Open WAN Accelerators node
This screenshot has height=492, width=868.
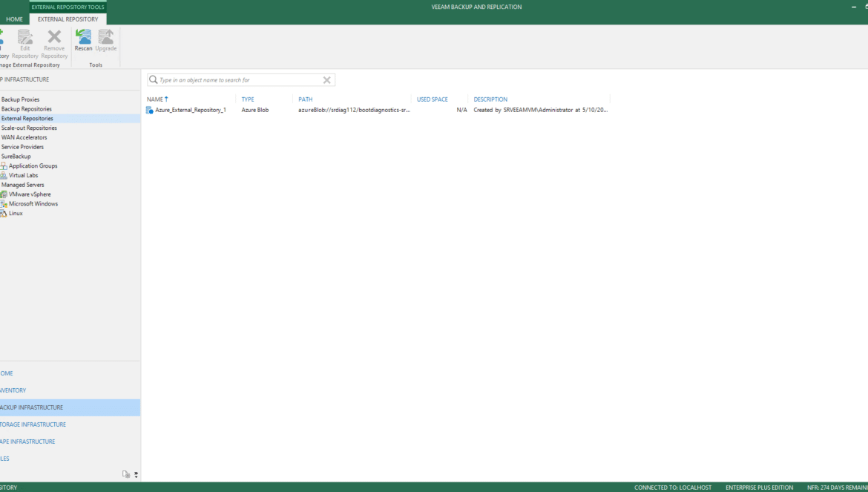24,137
